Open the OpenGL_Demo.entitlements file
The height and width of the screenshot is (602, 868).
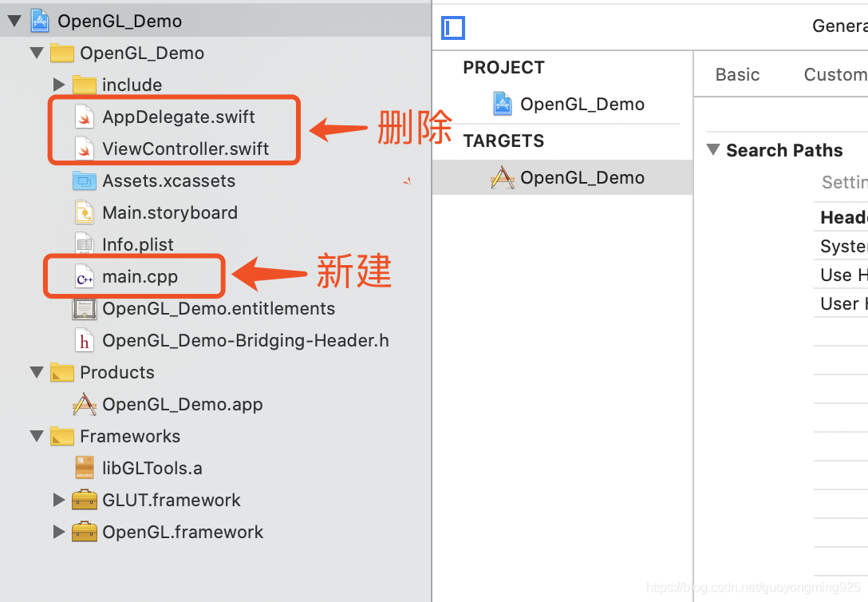218,309
